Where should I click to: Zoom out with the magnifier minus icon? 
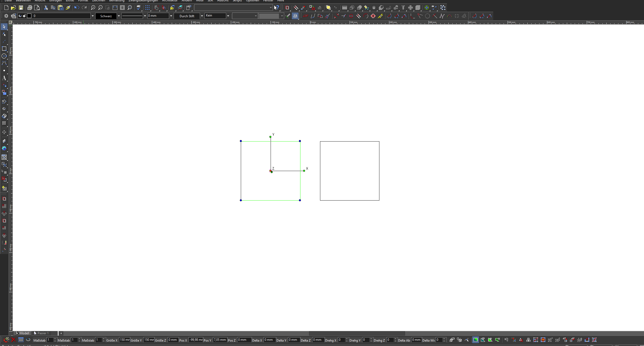click(100, 8)
